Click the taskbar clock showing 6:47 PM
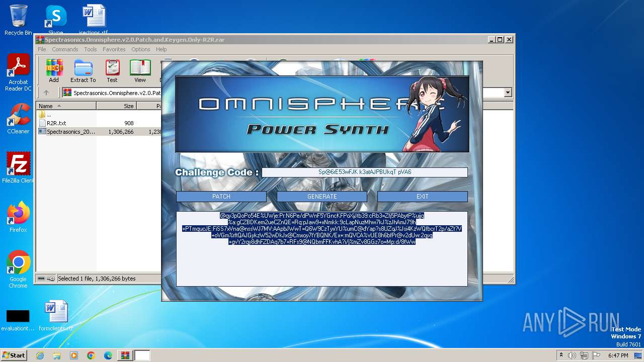 click(618, 355)
